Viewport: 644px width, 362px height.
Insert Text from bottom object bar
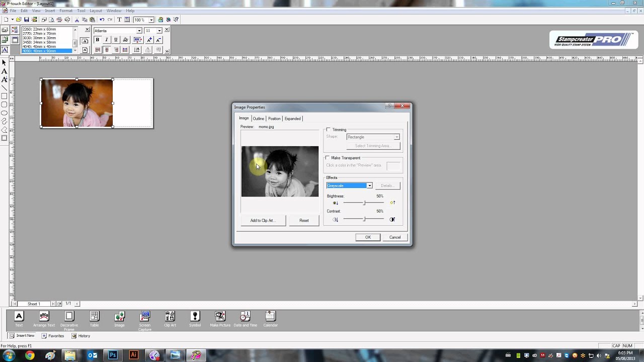pos(19,319)
